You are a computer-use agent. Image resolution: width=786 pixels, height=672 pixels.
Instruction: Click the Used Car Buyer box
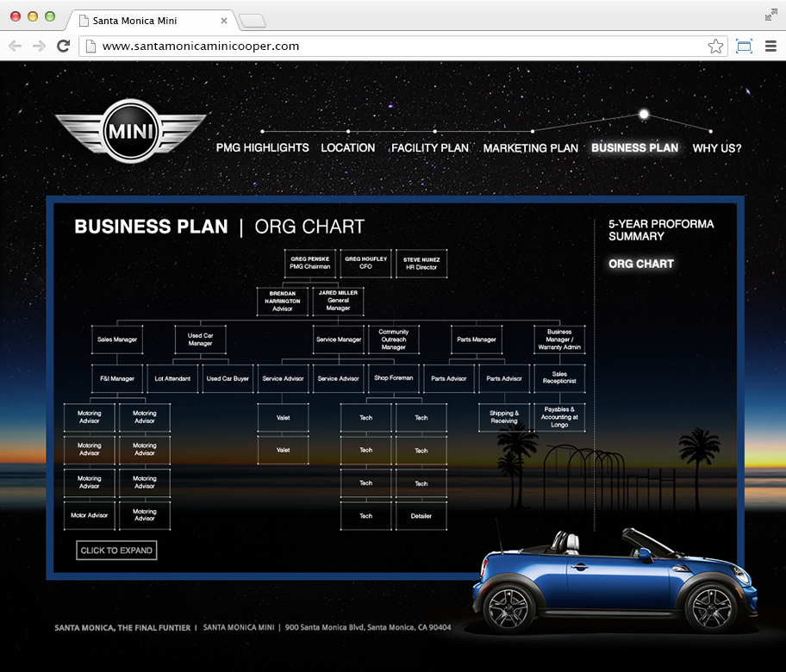[228, 378]
